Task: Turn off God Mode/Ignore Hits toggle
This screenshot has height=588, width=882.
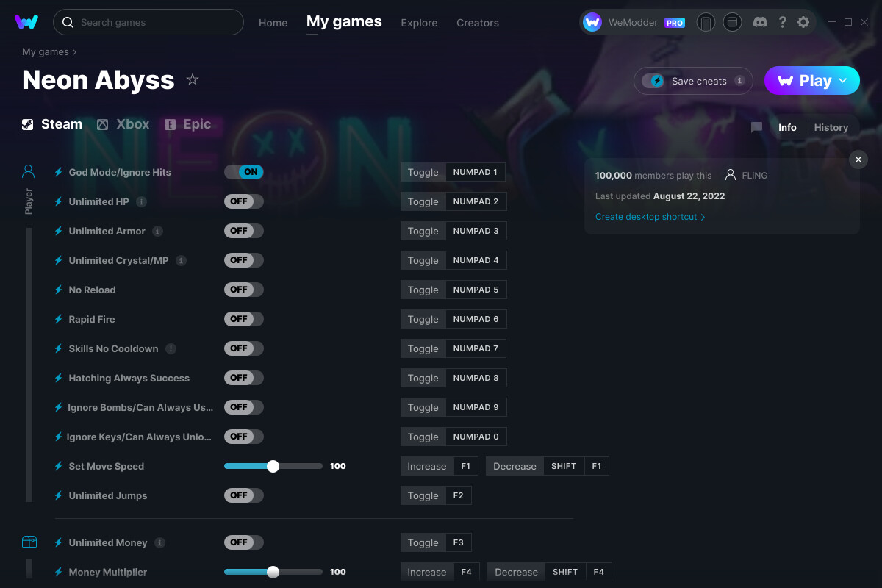Action: (244, 172)
